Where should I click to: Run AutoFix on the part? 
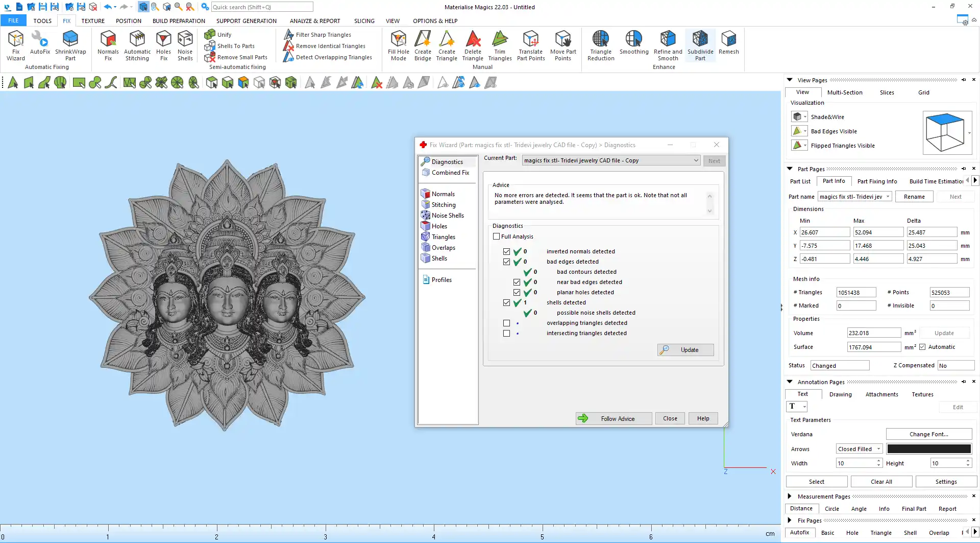point(40,42)
